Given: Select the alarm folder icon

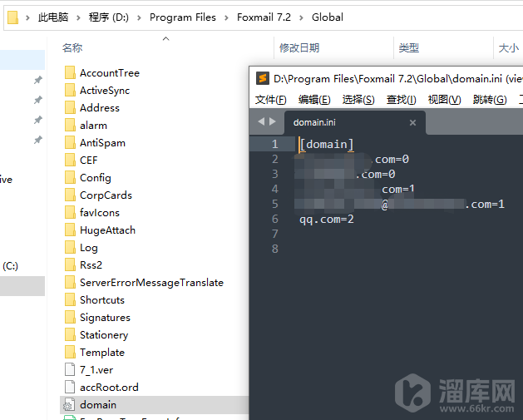Looking at the screenshot, I should click(x=70, y=125).
